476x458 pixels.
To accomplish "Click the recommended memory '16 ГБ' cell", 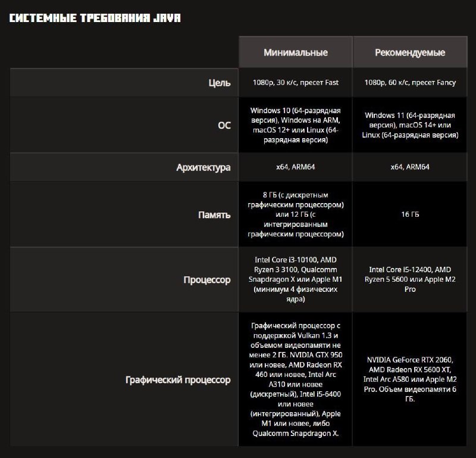I will (410, 214).
